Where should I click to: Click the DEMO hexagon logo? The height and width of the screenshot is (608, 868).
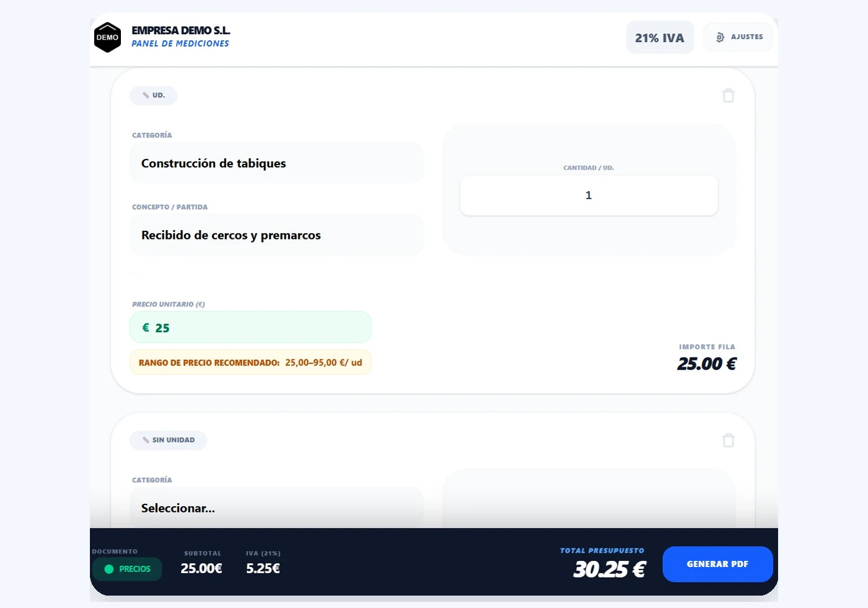(107, 37)
